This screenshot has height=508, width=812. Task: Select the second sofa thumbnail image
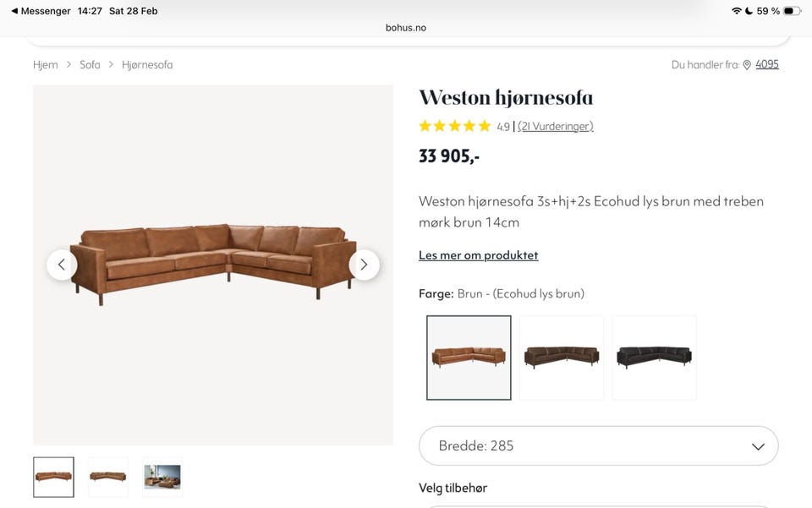[107, 477]
